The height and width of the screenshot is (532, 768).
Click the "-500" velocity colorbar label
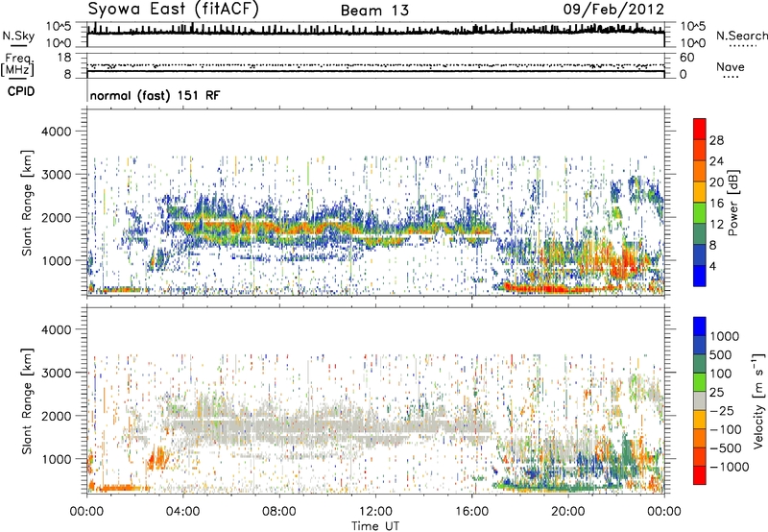[x=725, y=447]
